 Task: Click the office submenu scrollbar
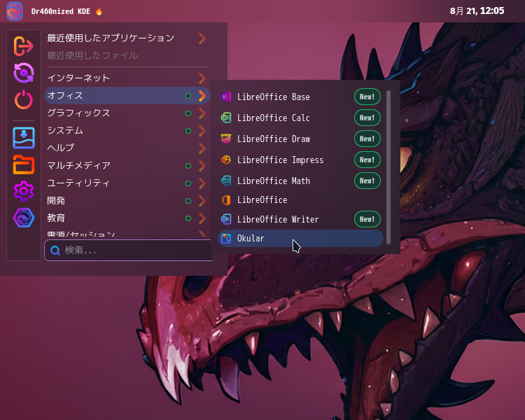point(388,167)
